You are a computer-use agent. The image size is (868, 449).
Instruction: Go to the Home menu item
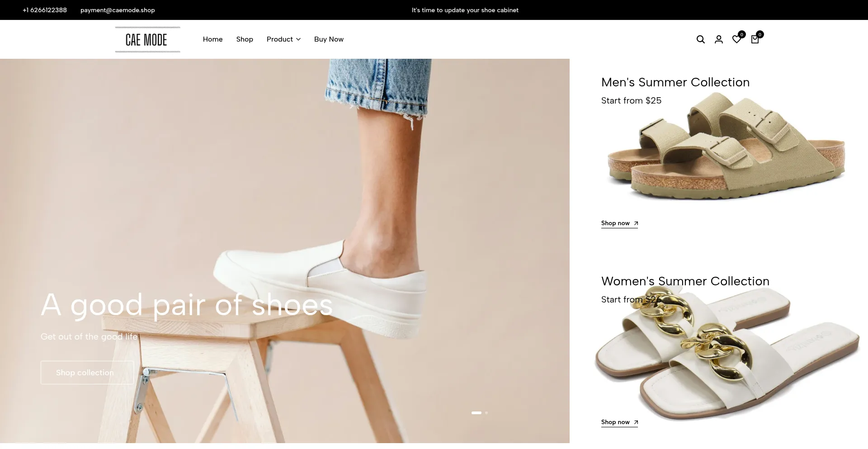coord(212,39)
